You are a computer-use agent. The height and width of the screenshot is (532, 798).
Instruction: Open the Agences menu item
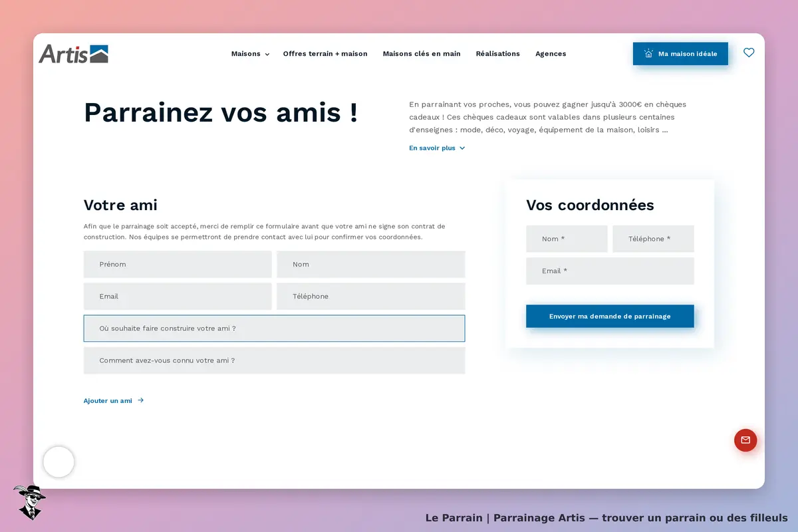[x=551, y=54]
